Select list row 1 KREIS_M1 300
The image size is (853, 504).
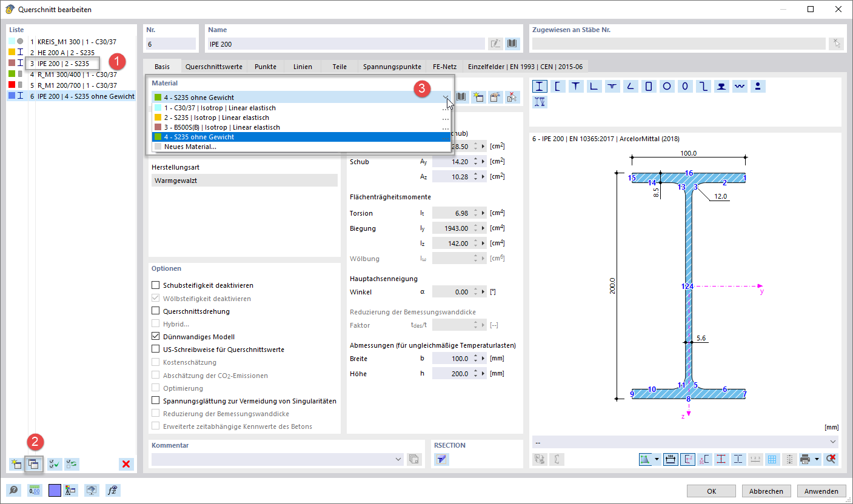(73, 42)
